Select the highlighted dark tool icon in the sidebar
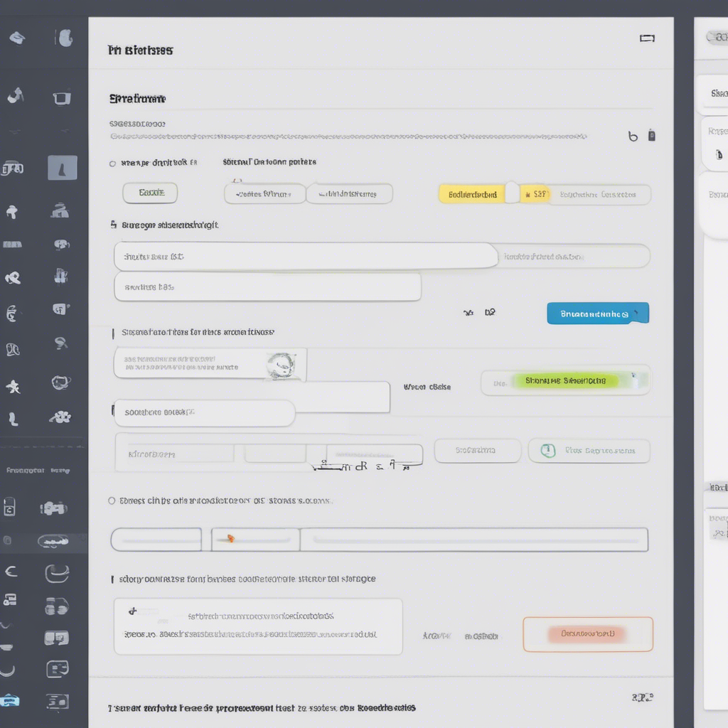The width and height of the screenshot is (728, 728). tap(63, 168)
